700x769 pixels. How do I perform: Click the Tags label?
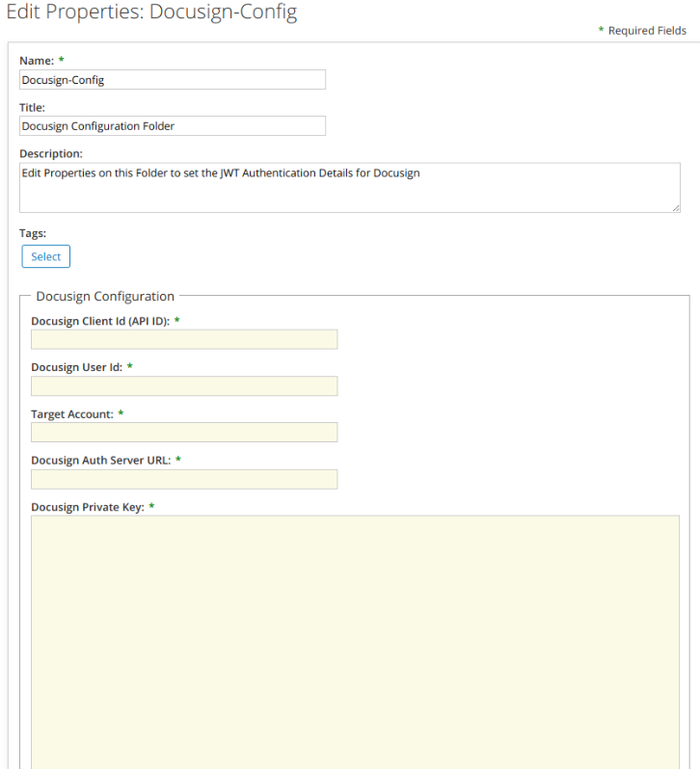(33, 233)
